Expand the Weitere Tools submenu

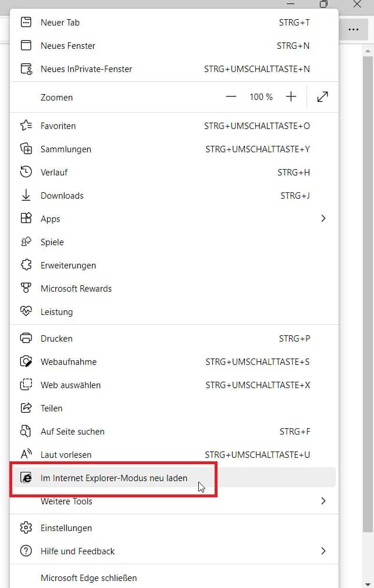[323, 501]
